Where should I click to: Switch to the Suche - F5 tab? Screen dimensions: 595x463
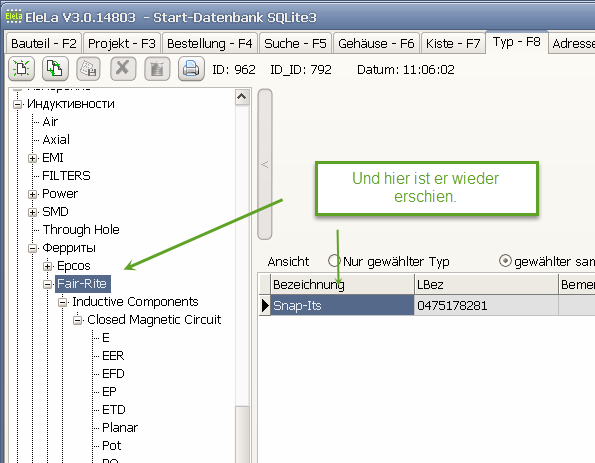[295, 43]
